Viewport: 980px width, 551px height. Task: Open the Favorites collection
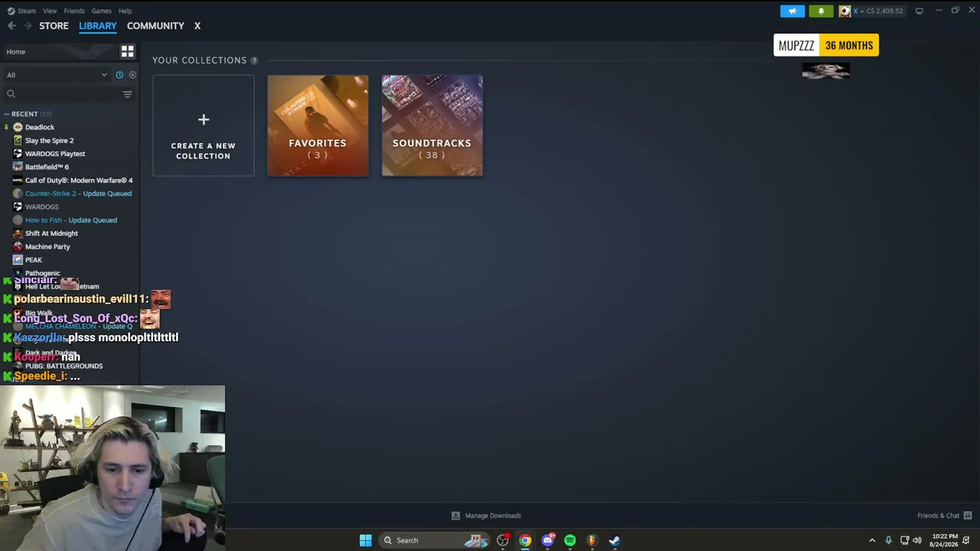(318, 126)
